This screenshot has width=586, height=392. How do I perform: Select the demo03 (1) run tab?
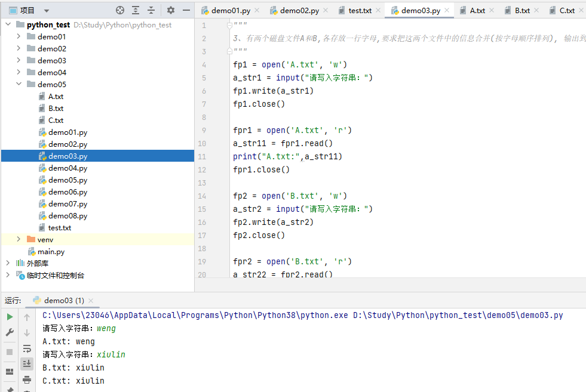click(x=64, y=301)
